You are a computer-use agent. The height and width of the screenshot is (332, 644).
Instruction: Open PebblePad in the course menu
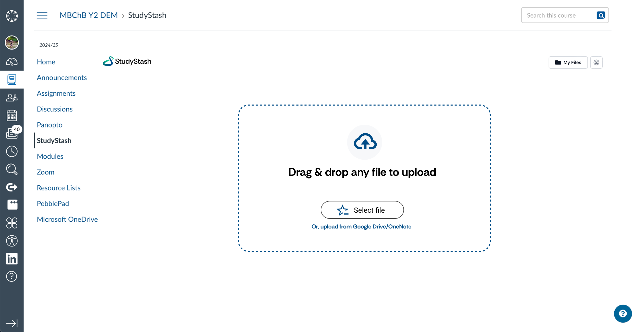point(53,203)
